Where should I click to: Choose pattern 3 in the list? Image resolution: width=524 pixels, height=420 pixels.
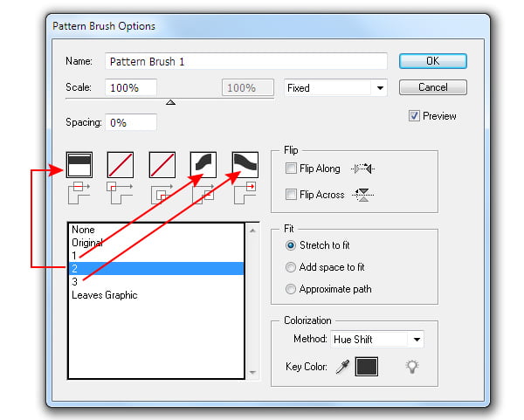[156, 282]
